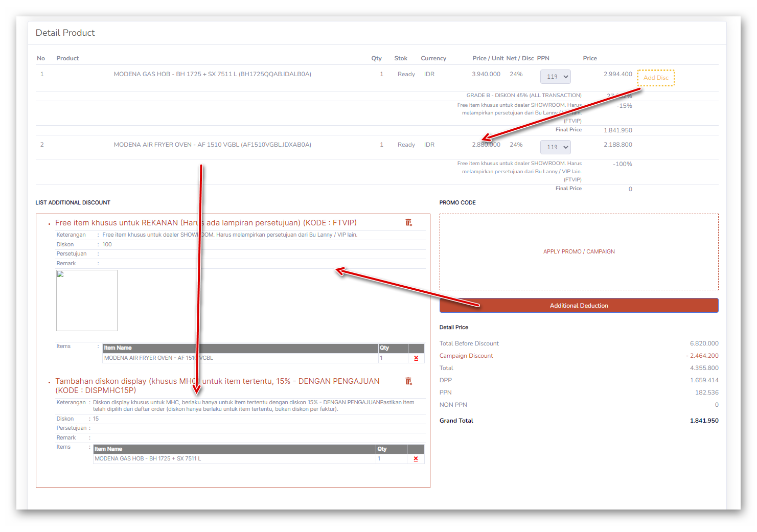Viewport: 757px width, 532px height.
Task: Remove Air Fryer Oven from FTVIP items
Action: 416,358
